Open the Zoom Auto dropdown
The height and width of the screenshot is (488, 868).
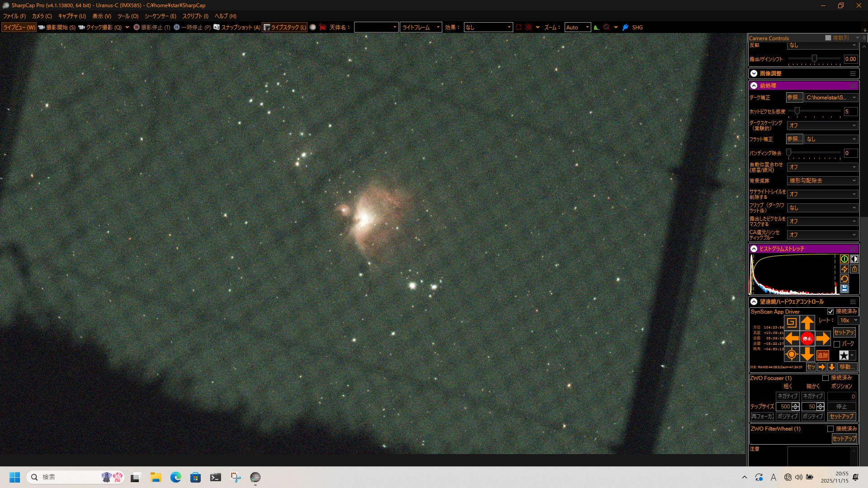(577, 27)
